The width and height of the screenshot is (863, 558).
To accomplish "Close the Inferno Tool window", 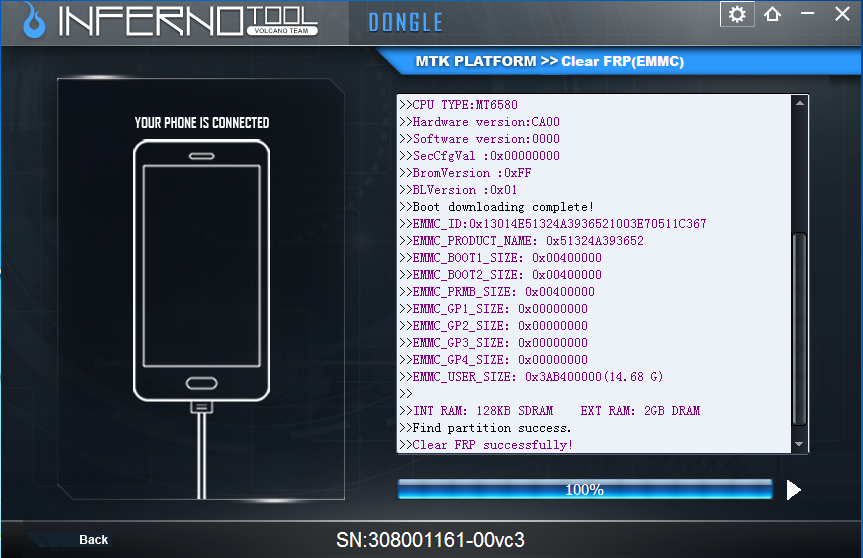I will pyautogui.click(x=842, y=14).
